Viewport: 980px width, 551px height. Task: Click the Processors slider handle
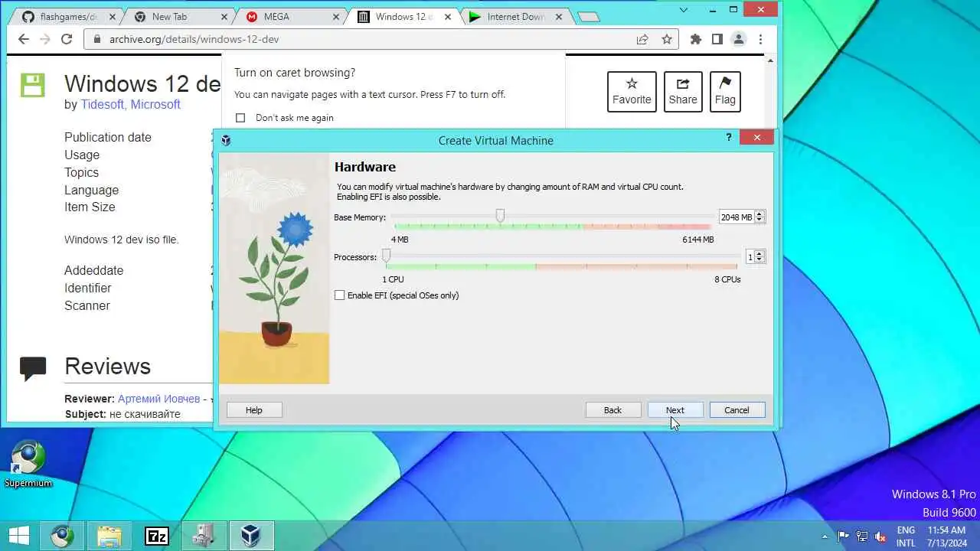pyautogui.click(x=386, y=256)
